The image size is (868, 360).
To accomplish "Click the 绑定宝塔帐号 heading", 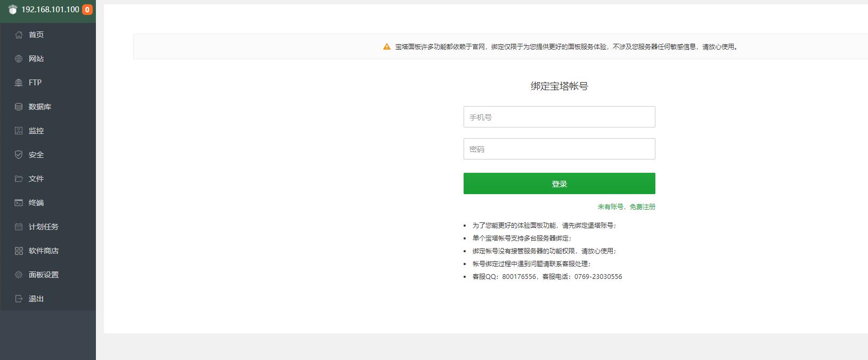I will (x=559, y=86).
